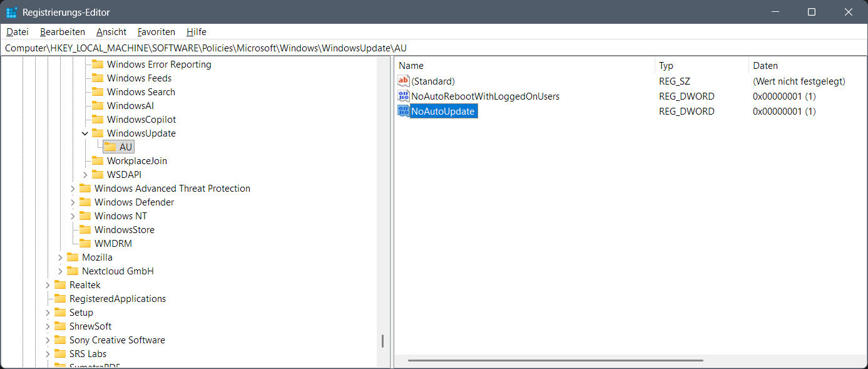Open the Datei menu
This screenshot has width=868, height=369.
(x=18, y=31)
